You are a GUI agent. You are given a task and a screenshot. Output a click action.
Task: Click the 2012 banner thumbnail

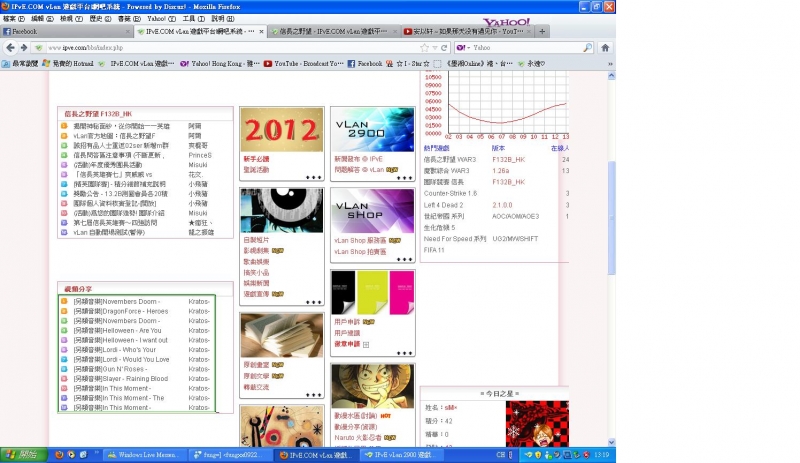pyautogui.click(x=282, y=130)
